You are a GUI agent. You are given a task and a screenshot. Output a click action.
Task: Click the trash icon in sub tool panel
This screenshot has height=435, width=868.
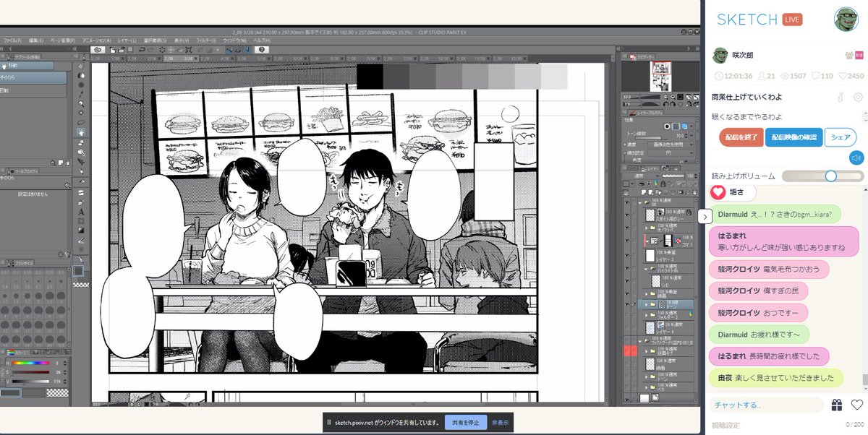point(69,163)
